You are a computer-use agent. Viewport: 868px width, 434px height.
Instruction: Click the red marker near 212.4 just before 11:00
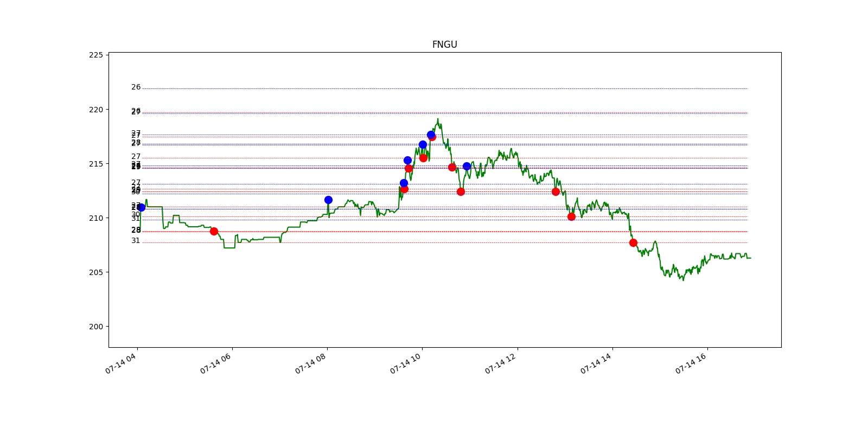click(x=461, y=192)
